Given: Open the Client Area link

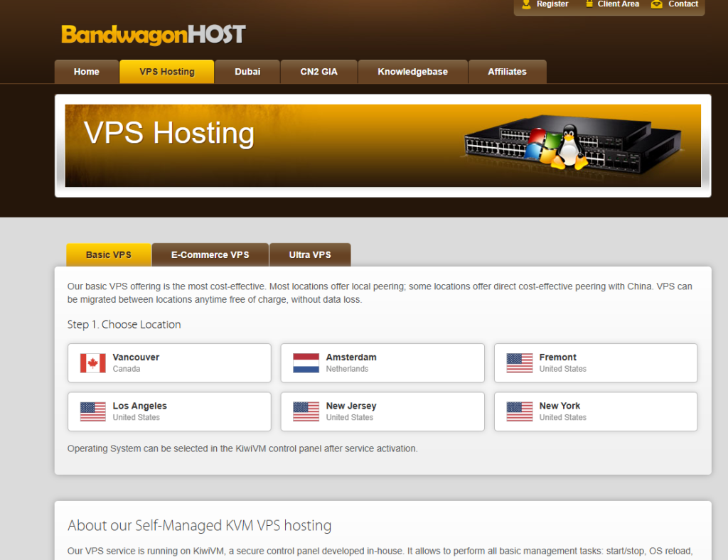Looking at the screenshot, I should coord(618,4).
